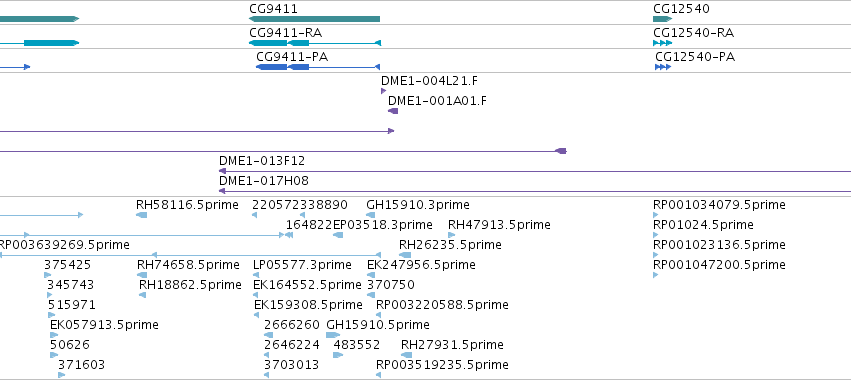Click the GH15910.3prime EST marker
Viewport: 851px width, 380px height.
[x=371, y=215]
